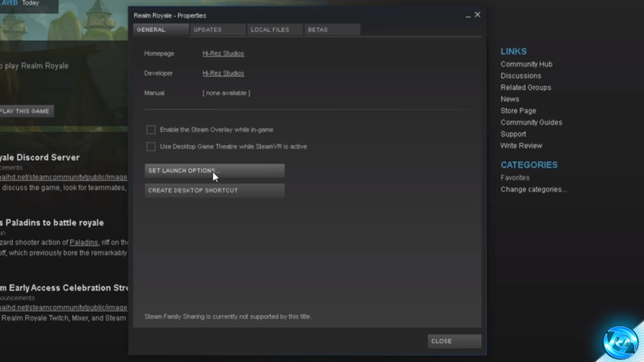Open the Discord Server news headline
Viewport: 644px width, 362px height.
(40, 157)
